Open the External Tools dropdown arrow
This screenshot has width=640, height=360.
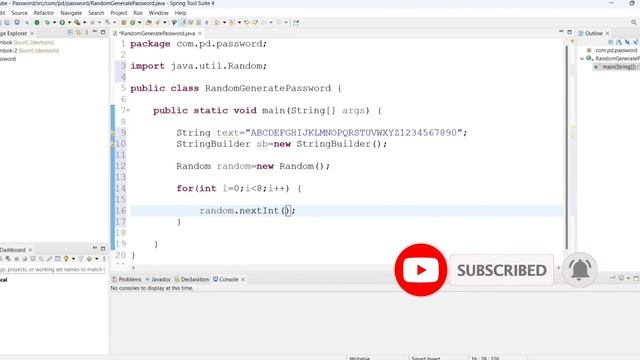pos(84,22)
